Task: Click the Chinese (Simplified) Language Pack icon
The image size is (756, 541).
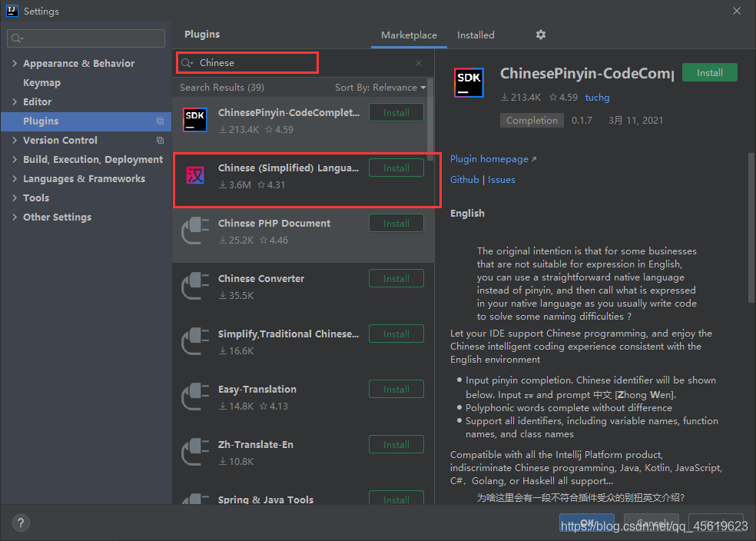Action: [194, 174]
